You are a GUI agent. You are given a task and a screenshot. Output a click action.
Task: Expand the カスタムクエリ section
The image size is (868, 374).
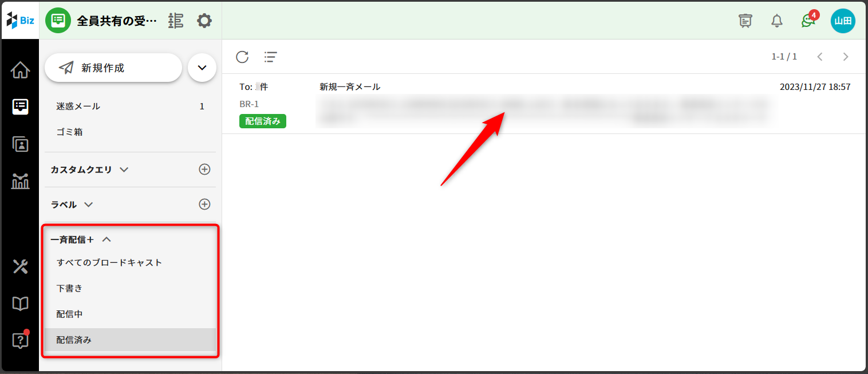tap(124, 170)
